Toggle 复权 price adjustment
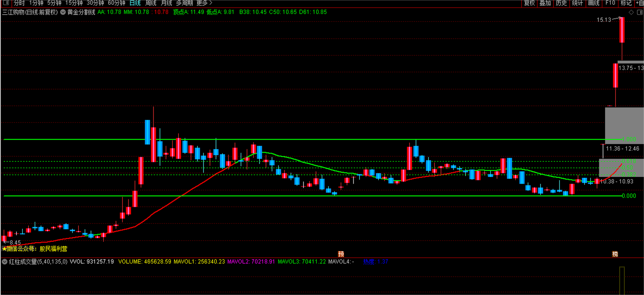 pos(529,3)
